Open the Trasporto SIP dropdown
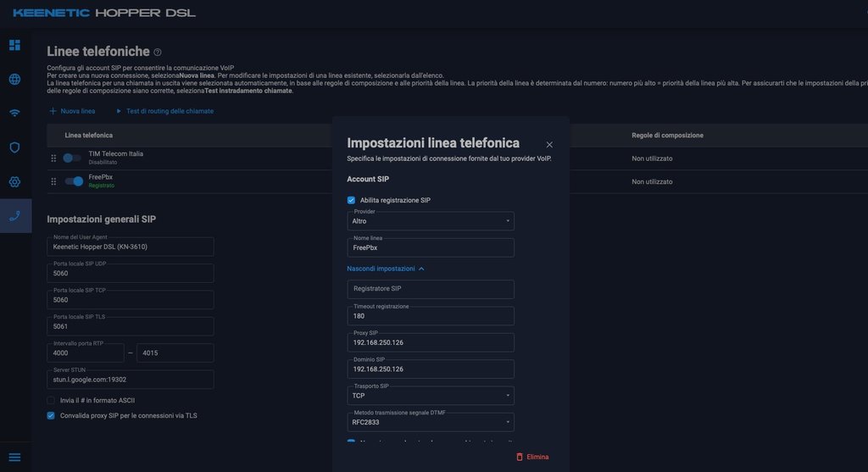This screenshot has width=868, height=472. [x=431, y=396]
